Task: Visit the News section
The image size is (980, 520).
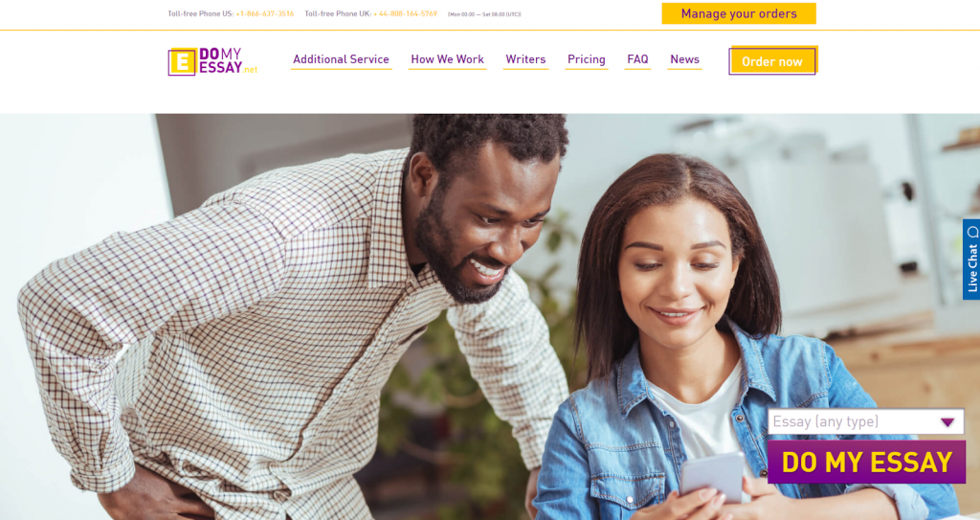Action: tap(684, 59)
